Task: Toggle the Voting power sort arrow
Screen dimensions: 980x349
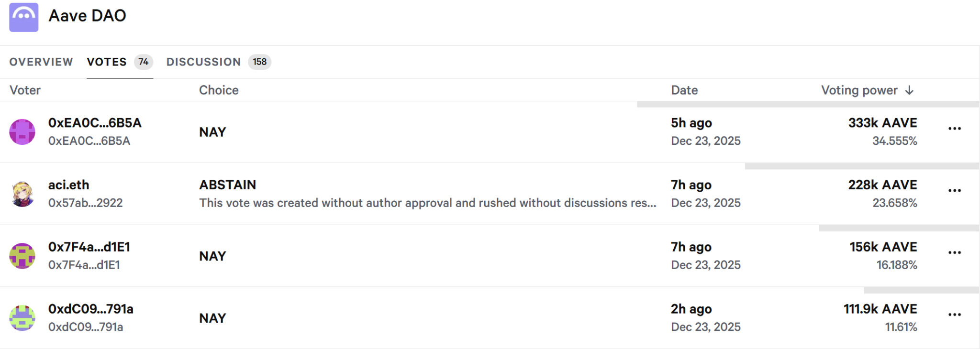Action: 910,90
